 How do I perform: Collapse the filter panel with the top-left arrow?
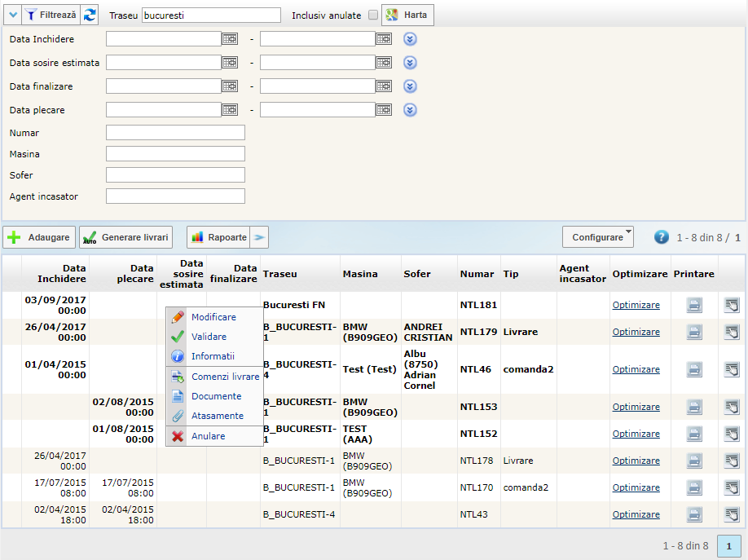click(12, 15)
